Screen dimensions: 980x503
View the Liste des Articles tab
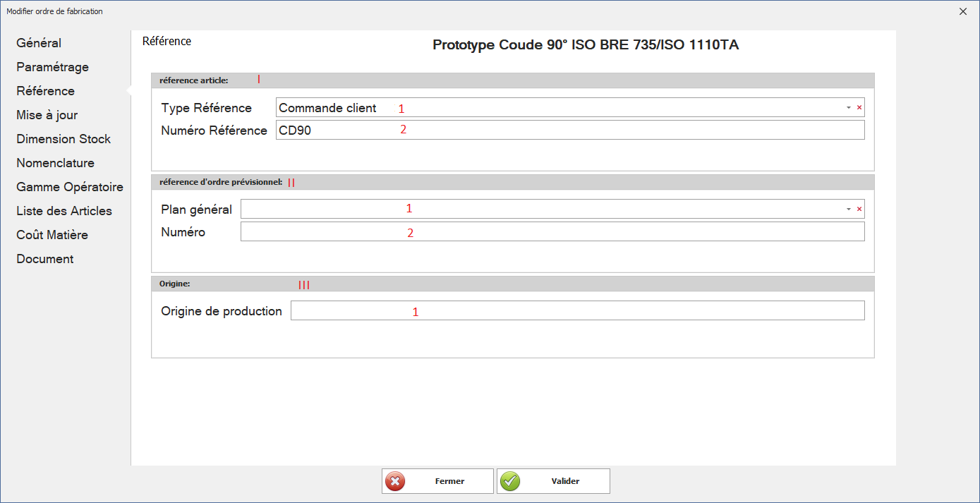pos(64,211)
